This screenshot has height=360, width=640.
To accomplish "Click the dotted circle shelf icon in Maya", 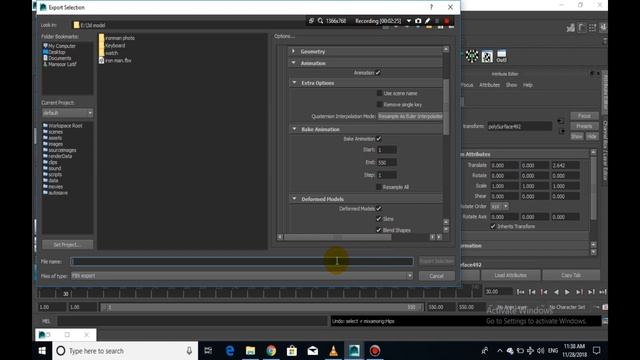I will (472, 56).
